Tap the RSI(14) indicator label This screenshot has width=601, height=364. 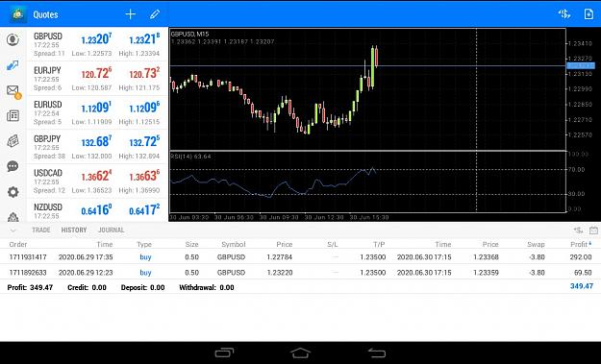pyautogui.click(x=191, y=157)
